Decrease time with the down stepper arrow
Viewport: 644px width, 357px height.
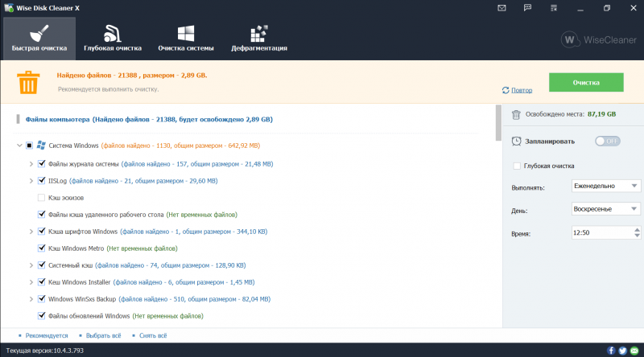(637, 236)
